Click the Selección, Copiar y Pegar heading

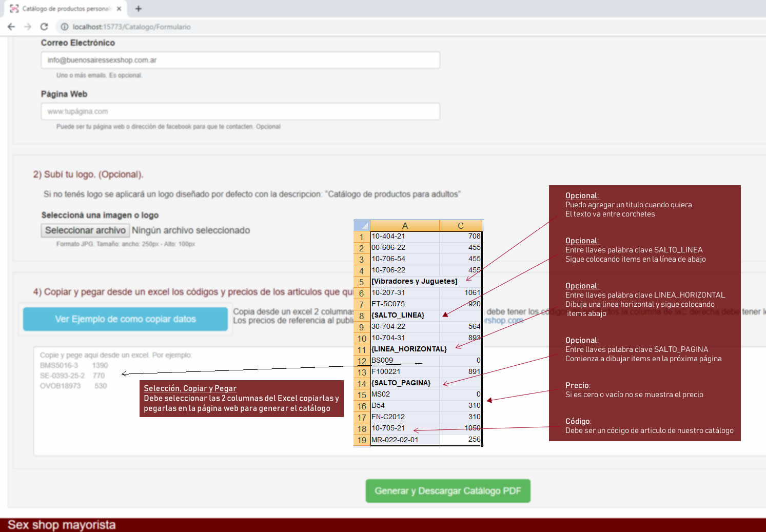(190, 388)
